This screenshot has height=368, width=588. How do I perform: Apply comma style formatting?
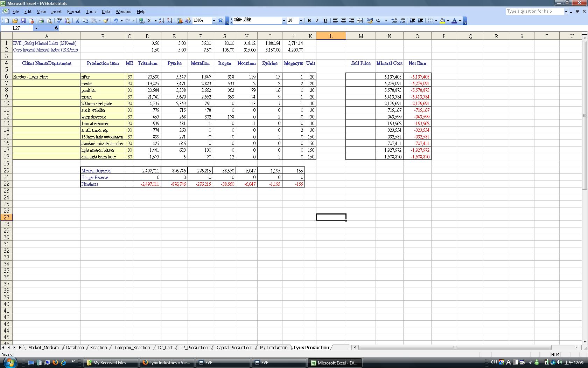click(x=386, y=21)
